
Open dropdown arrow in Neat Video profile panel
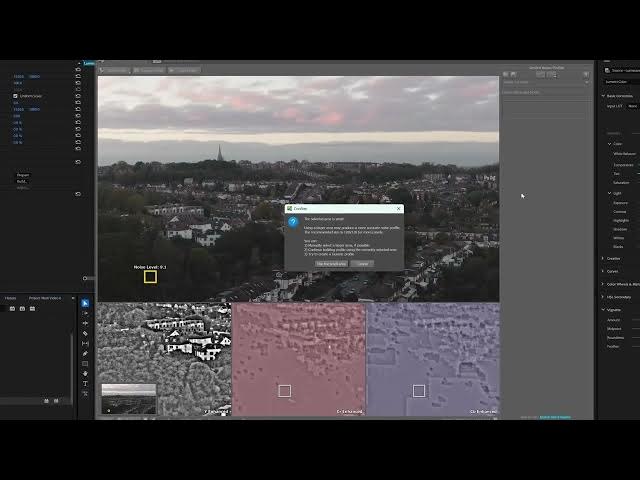tap(587, 82)
